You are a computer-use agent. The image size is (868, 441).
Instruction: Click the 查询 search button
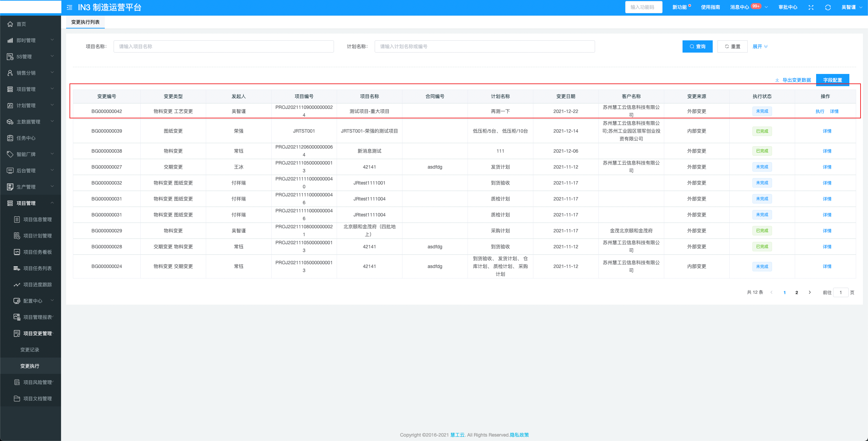point(697,46)
